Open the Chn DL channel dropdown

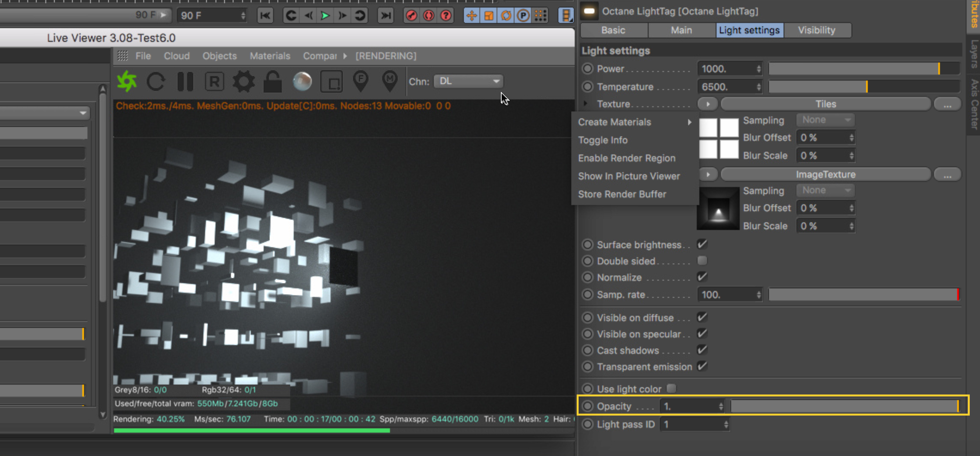coord(468,81)
